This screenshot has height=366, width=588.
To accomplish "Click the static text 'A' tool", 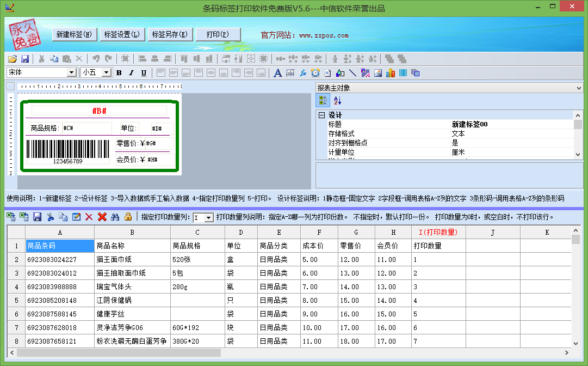I will click(x=277, y=73).
